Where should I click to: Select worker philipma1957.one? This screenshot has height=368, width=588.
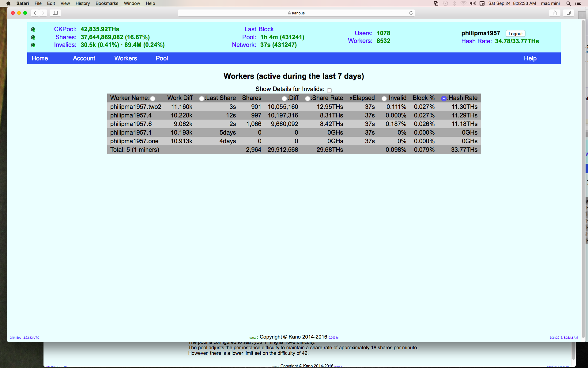[x=134, y=141]
